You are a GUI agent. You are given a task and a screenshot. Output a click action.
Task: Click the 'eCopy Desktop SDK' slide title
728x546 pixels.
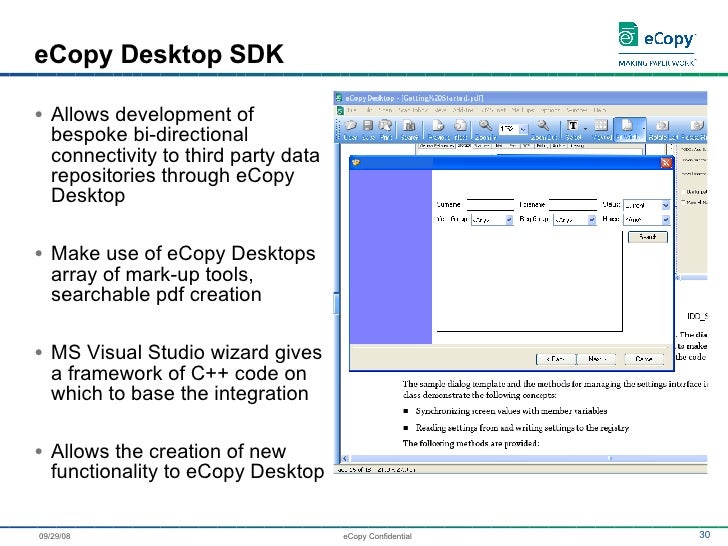coord(159,54)
